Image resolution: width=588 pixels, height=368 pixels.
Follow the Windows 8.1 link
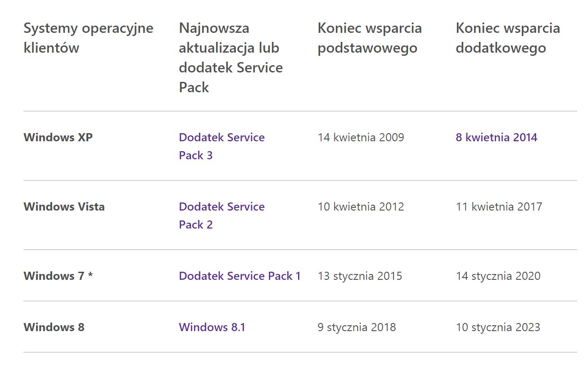(x=212, y=327)
